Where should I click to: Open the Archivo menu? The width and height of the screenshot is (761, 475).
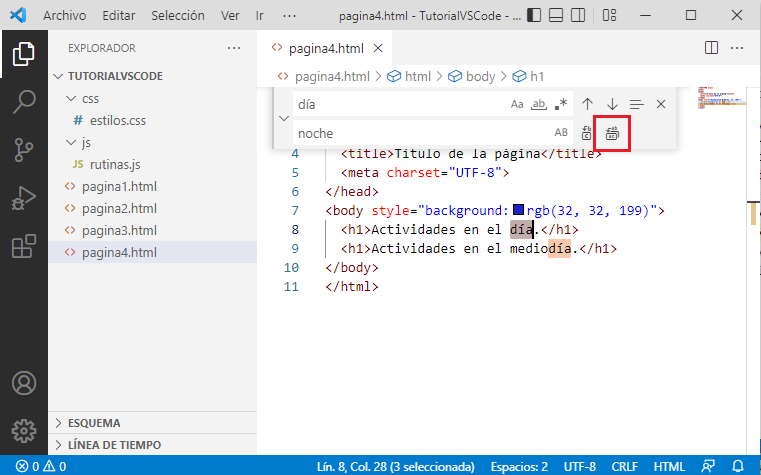[x=65, y=16]
